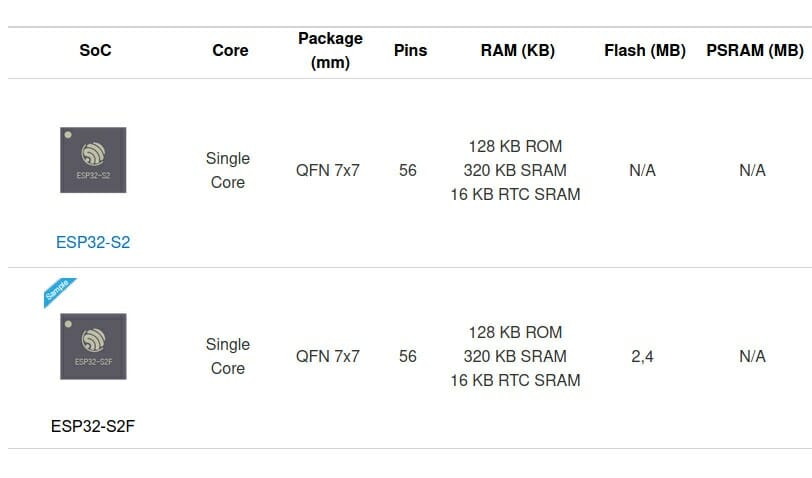Click the Core column header

[230, 50]
